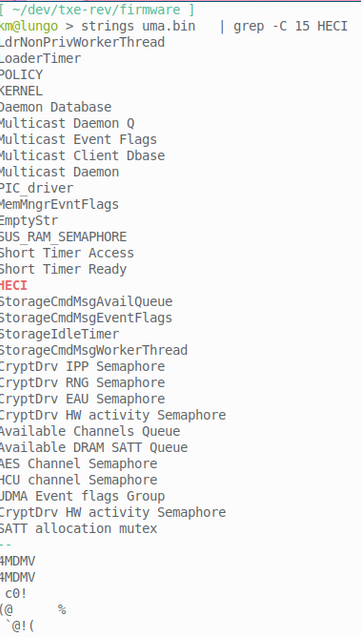
Task: Click the km@lungo prompt text
Action: click(29, 26)
